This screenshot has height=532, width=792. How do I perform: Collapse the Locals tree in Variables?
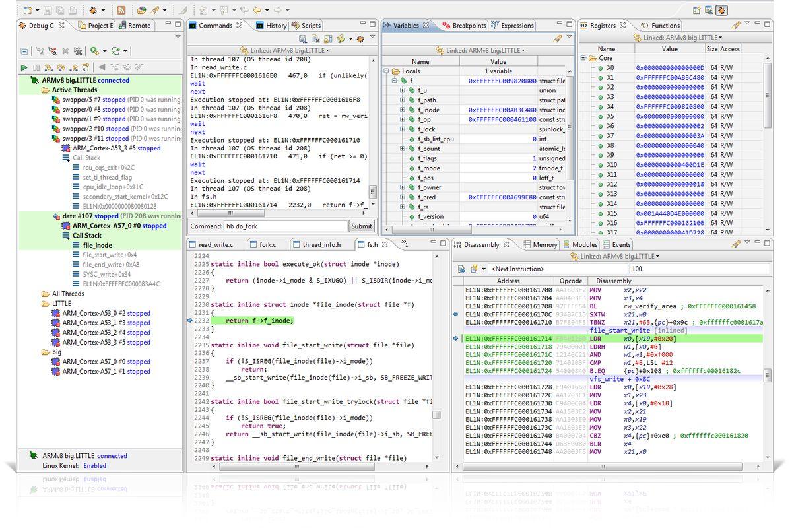tap(387, 71)
